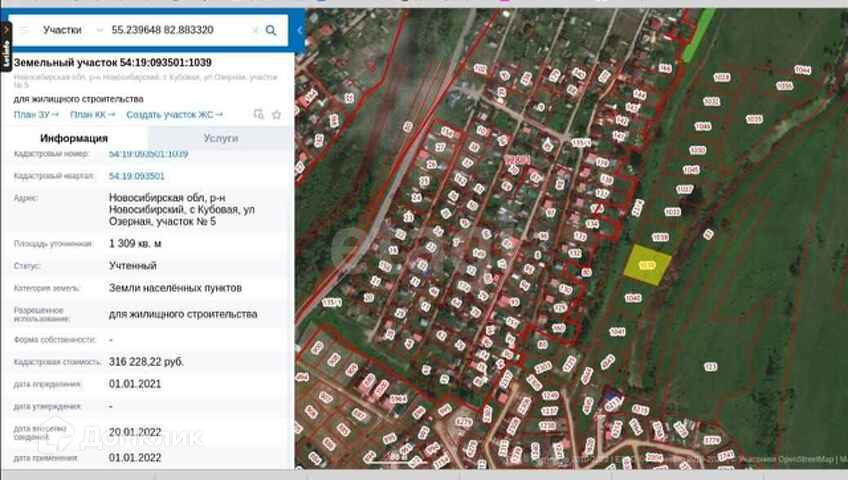Select parcel label 1033 on the map
Viewport: 848px width, 480px height.
(x=672, y=212)
